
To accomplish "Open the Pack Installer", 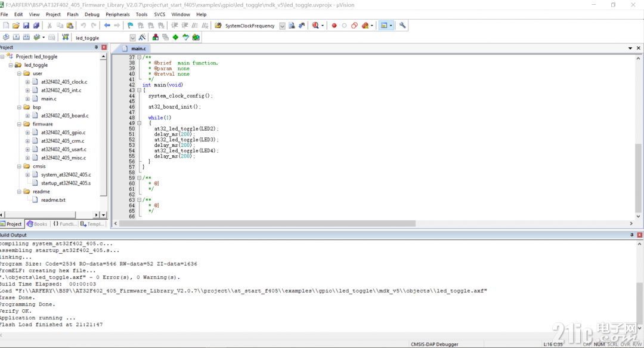I will (196, 38).
